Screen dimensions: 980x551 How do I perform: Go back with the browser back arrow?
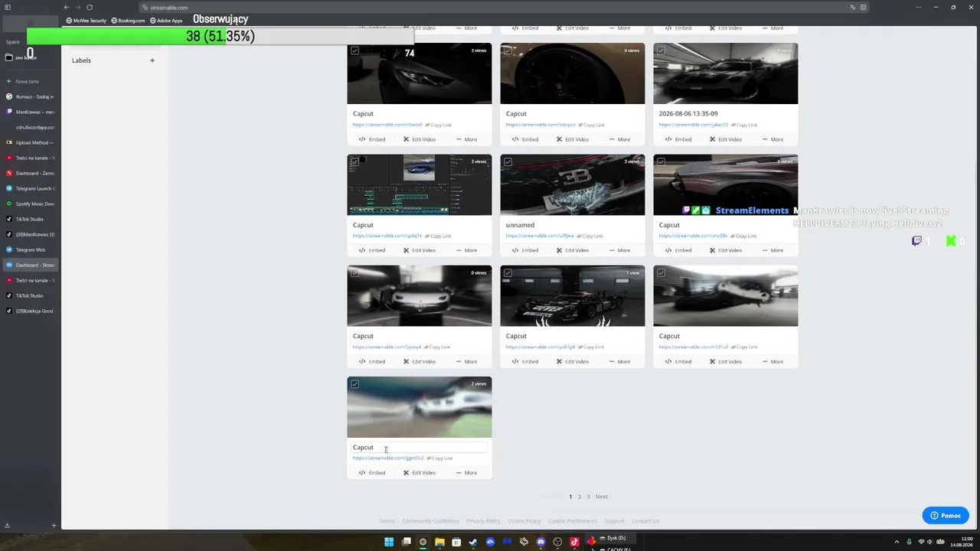pos(66,8)
